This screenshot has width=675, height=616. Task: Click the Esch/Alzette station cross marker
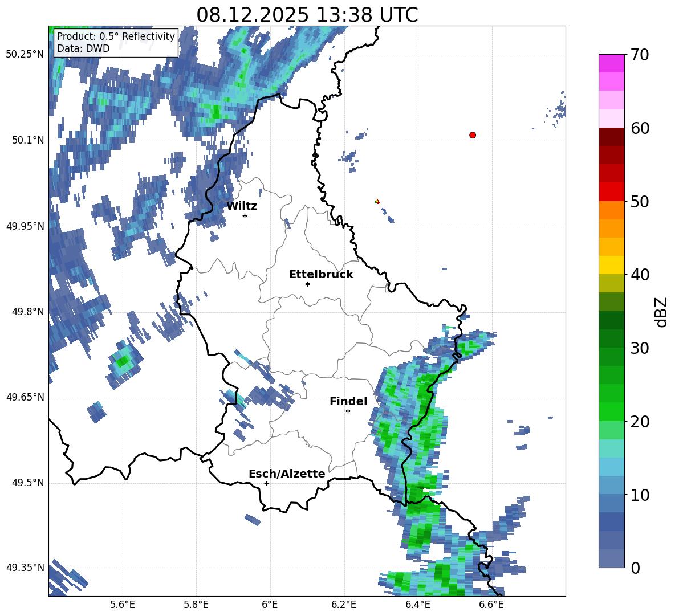266,483
